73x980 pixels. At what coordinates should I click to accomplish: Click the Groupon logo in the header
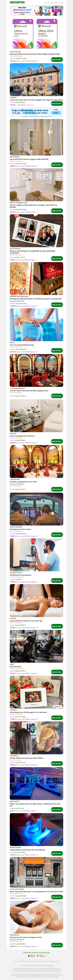17,2
